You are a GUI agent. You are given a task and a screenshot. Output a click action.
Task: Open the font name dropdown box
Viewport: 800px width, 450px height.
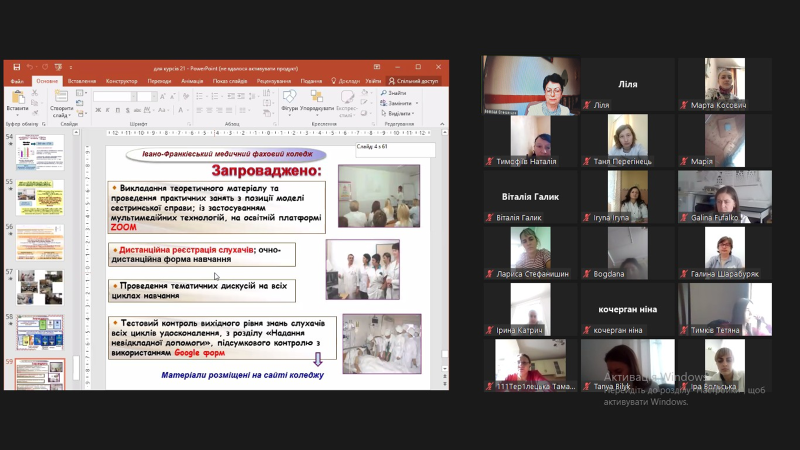coord(113,96)
